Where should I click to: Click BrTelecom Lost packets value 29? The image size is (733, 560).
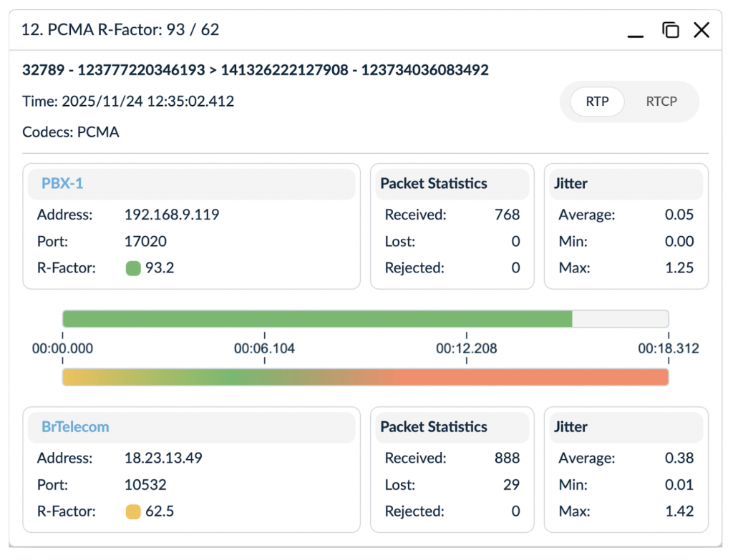[x=510, y=485]
